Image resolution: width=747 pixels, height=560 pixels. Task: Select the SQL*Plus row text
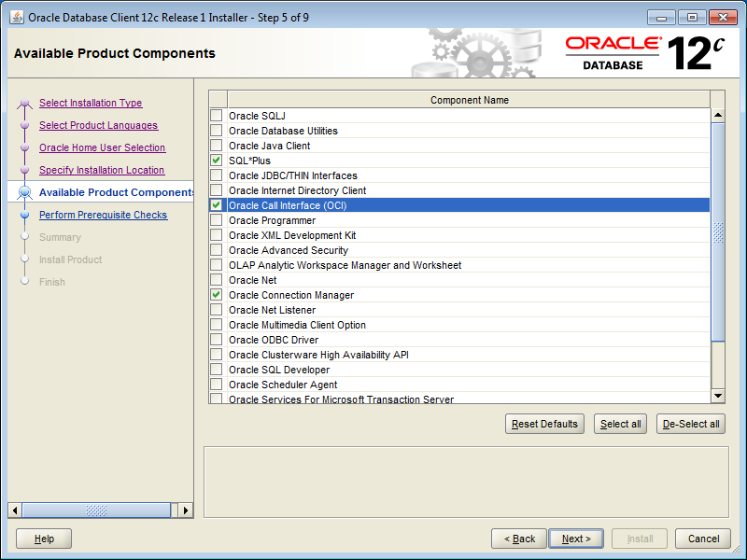coord(249,161)
